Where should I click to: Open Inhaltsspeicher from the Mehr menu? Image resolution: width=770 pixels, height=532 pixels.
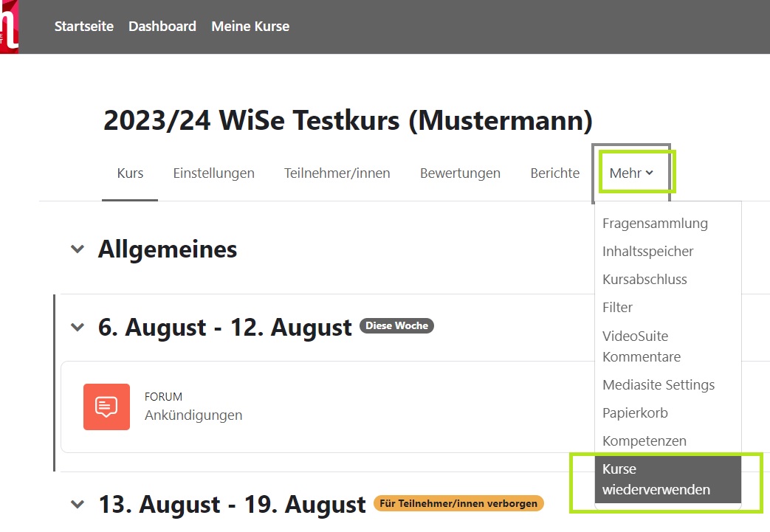coord(647,251)
